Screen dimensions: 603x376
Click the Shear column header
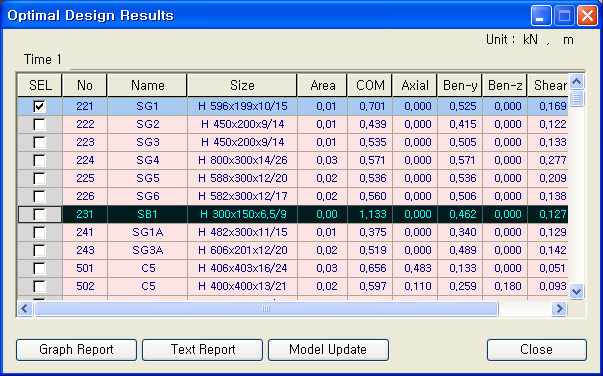coord(548,85)
